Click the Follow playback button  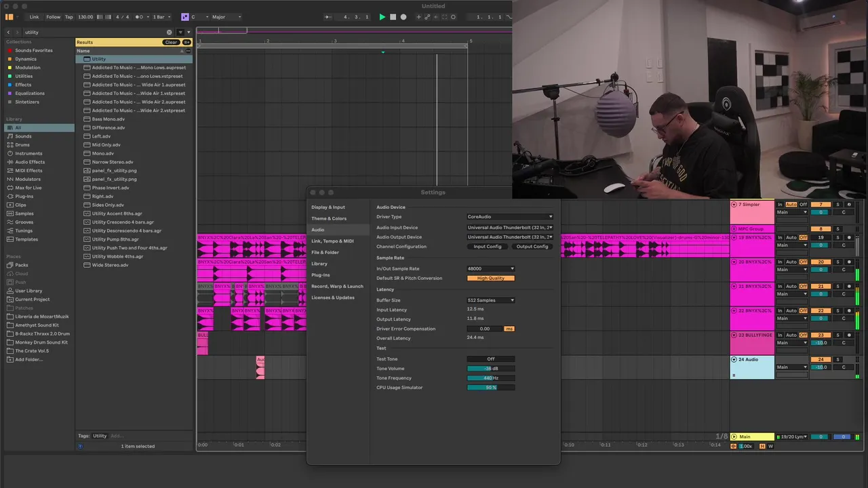tap(53, 17)
